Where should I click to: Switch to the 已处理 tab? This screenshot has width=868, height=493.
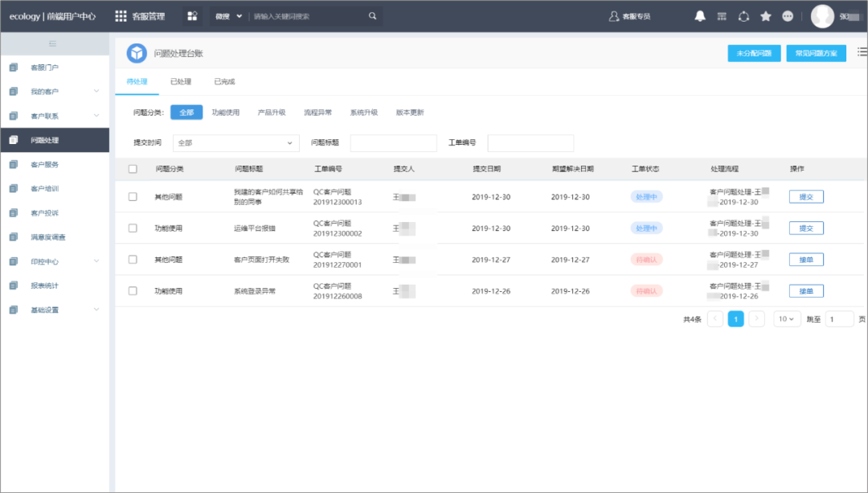[x=181, y=81]
